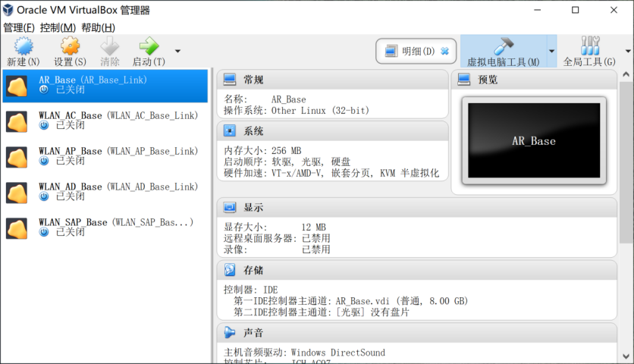Viewport: 634px width, 364px height.
Task: Click the WLAN_AD_Base OS icon
Action: pyautogui.click(x=17, y=193)
